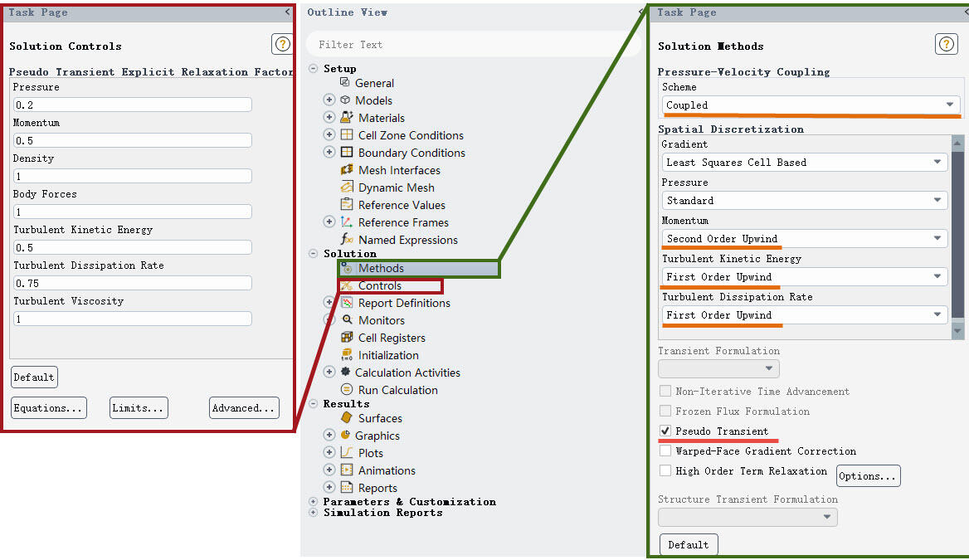This screenshot has height=560, width=969.
Task: Enable High Order Term Relaxation checkbox
Action: tap(665, 471)
